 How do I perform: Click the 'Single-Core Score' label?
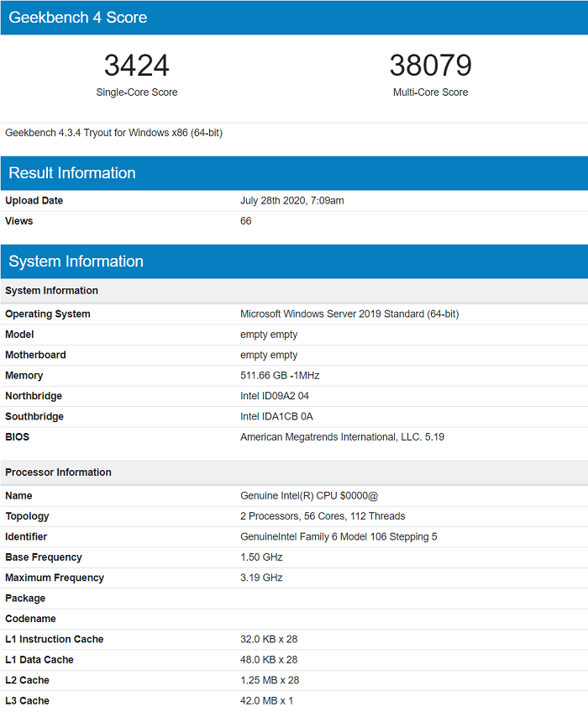[136, 92]
